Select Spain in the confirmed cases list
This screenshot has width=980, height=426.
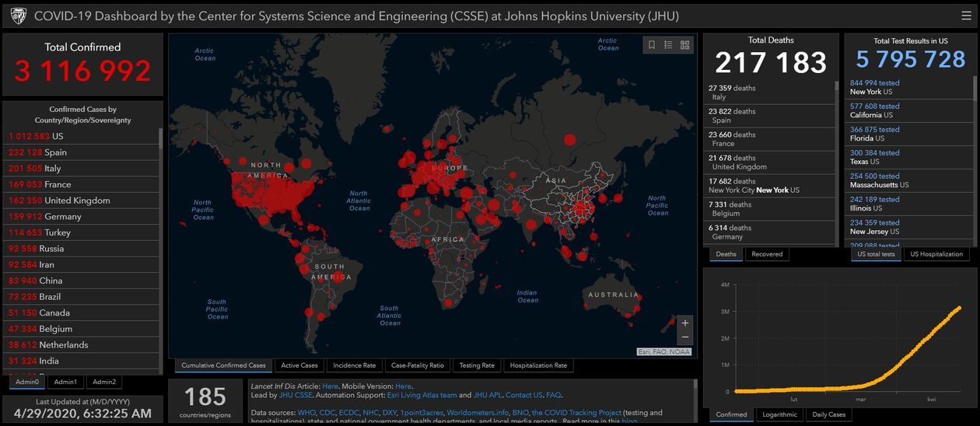pyautogui.click(x=55, y=152)
